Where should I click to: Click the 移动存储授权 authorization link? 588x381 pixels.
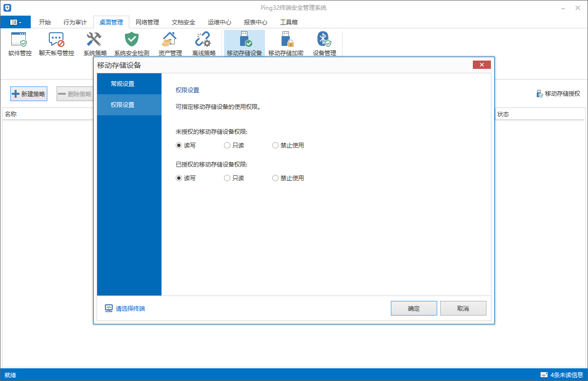[558, 94]
